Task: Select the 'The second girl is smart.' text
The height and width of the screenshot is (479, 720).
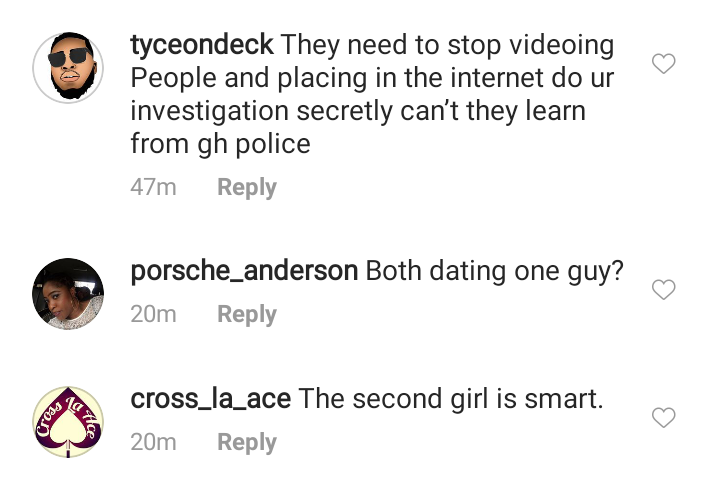Action: [450, 399]
